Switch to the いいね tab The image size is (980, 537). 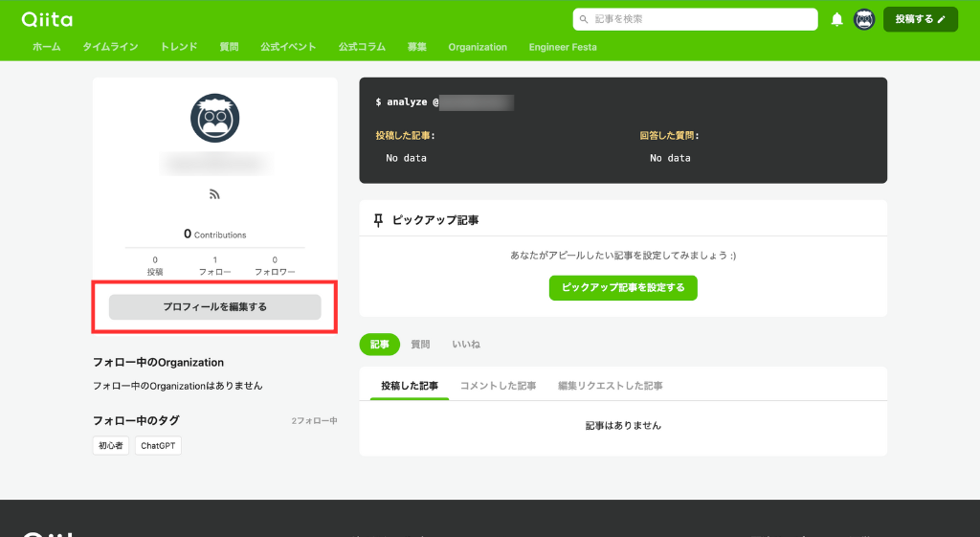click(x=466, y=345)
